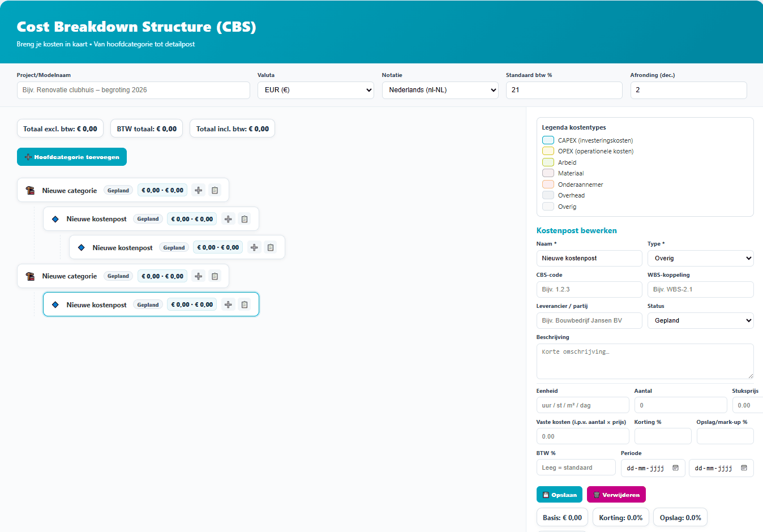Click plus icon on first Nieuwe categorie row
Screen dimensions: 763x532
198,190
